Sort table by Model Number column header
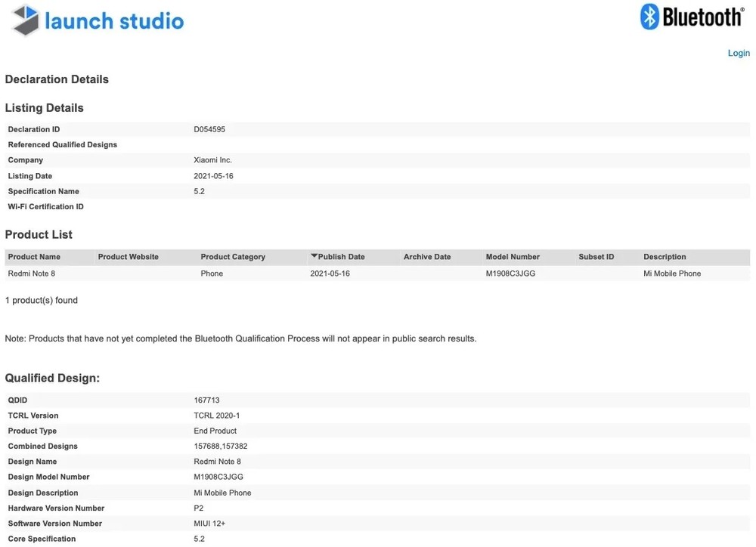 click(x=513, y=257)
